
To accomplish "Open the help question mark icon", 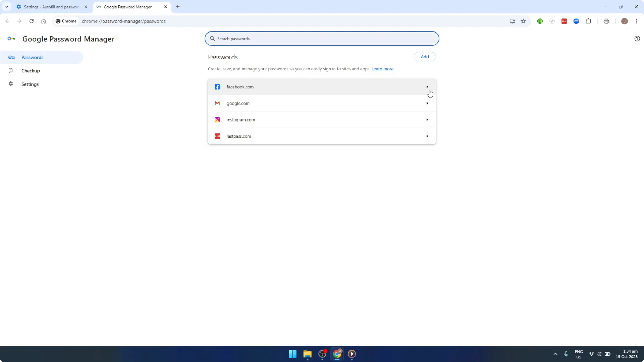I will [637, 38].
